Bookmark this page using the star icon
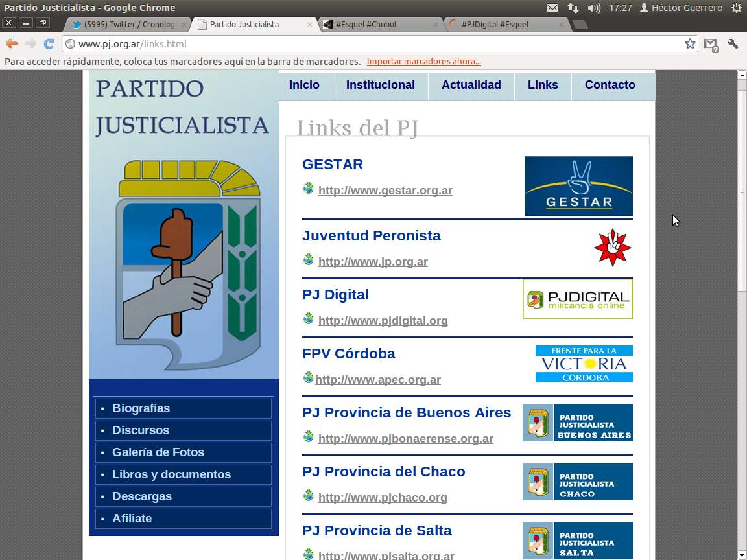747x560 pixels. pos(689,43)
